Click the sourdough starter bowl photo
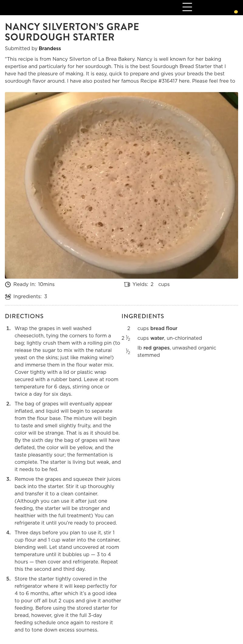Viewport: 243px width, 644px height. point(122,185)
